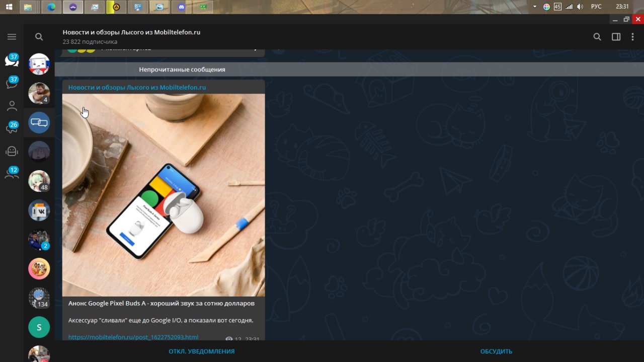Open chat with green letter S avatar
Screen dimensions: 644x362
click(39, 327)
